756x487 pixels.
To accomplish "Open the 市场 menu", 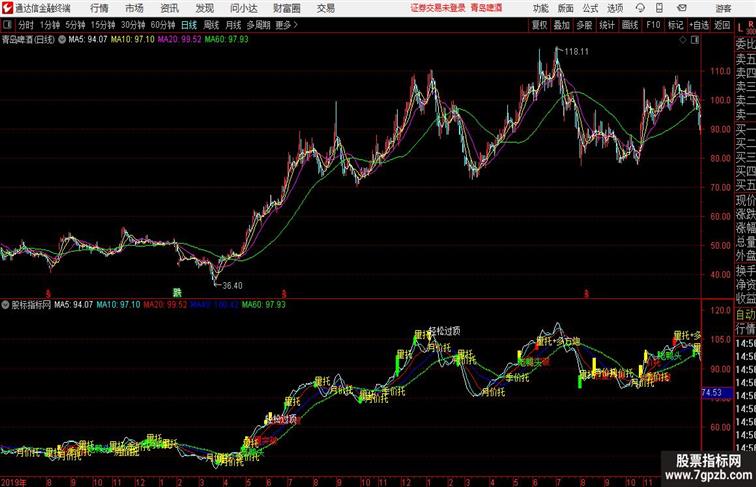I will (x=134, y=8).
